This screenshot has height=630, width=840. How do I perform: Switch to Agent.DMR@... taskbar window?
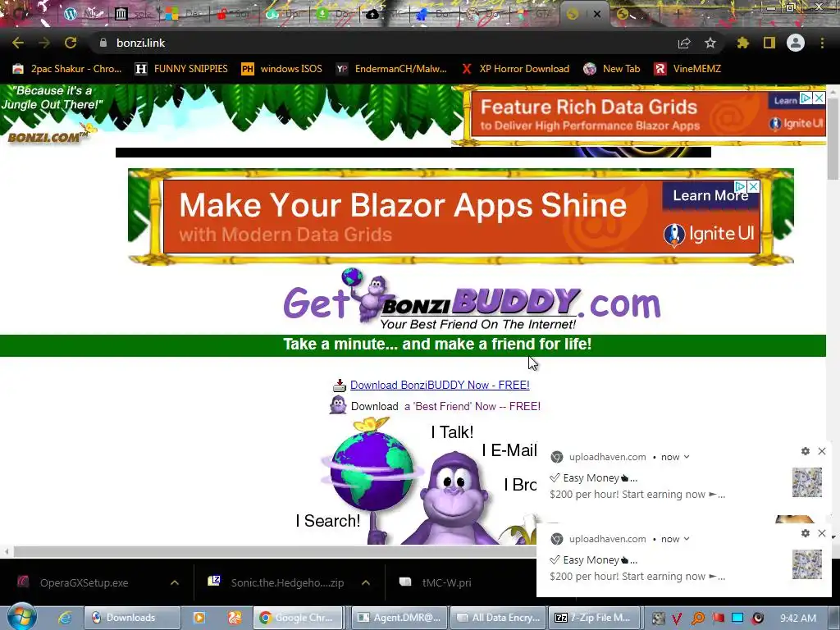coord(399,618)
